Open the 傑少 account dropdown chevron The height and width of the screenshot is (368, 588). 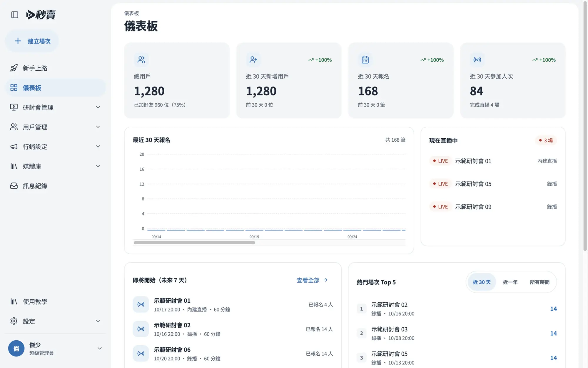coord(100,348)
